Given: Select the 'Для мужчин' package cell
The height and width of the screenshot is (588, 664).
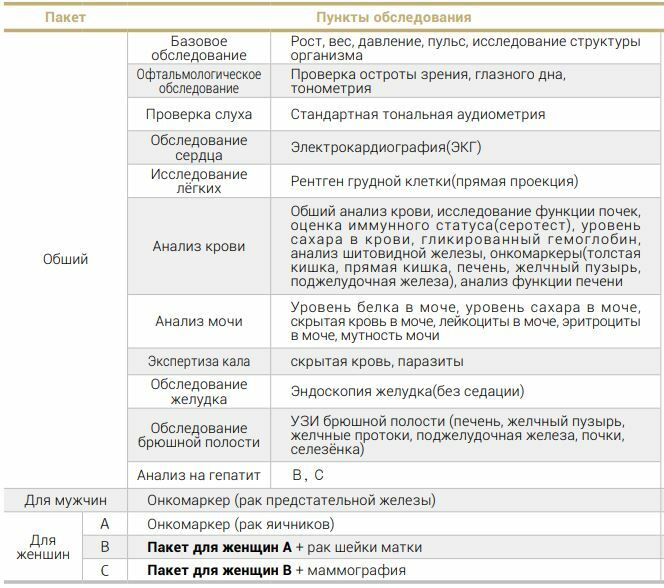Looking at the screenshot, I should pyautogui.click(x=65, y=500).
